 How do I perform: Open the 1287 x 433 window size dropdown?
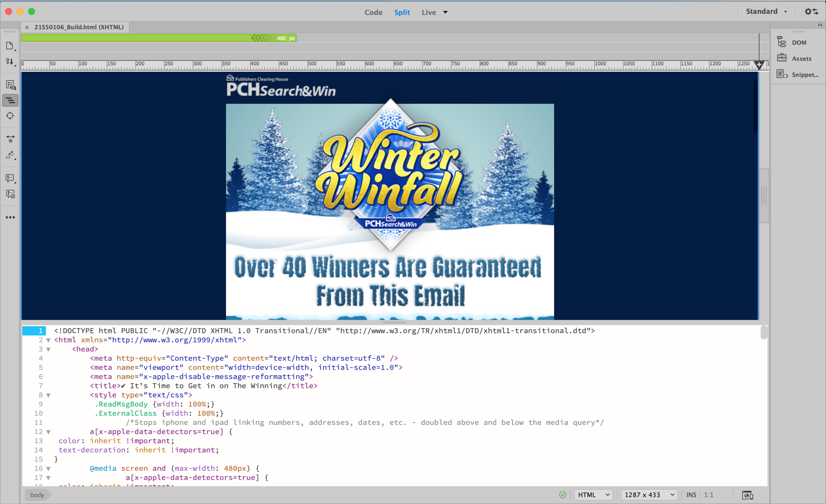tap(649, 495)
